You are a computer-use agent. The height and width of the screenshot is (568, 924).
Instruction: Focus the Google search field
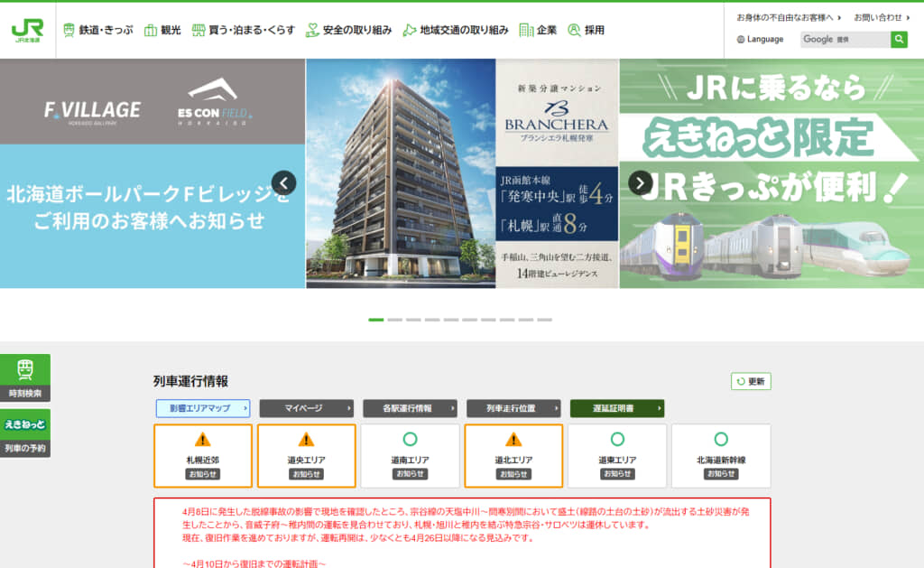pyautogui.click(x=845, y=40)
